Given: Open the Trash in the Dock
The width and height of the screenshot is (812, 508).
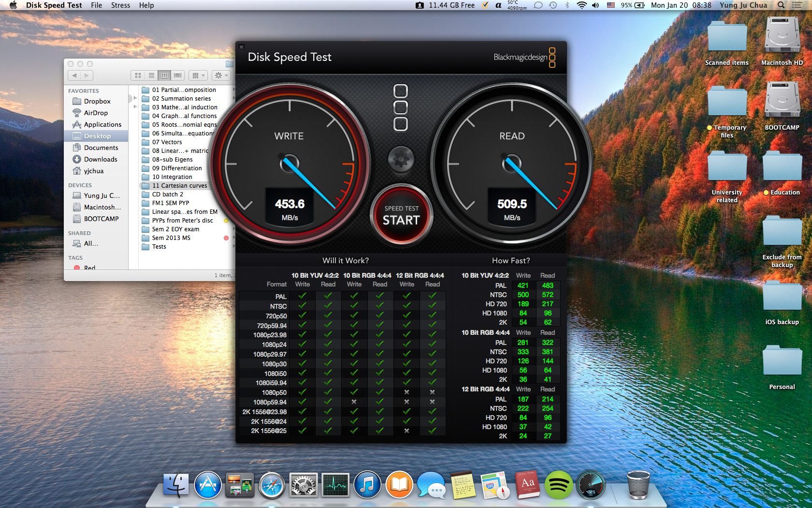Looking at the screenshot, I should tap(638, 485).
